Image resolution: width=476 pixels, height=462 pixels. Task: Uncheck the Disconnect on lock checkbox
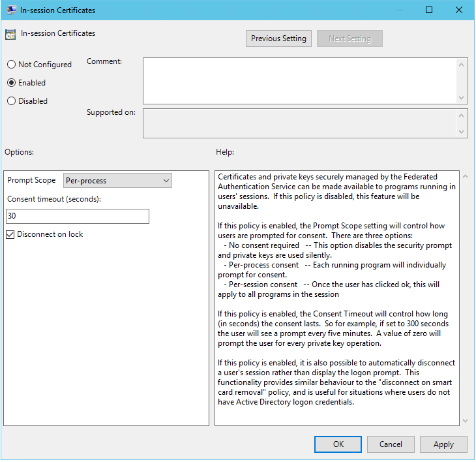click(x=10, y=234)
